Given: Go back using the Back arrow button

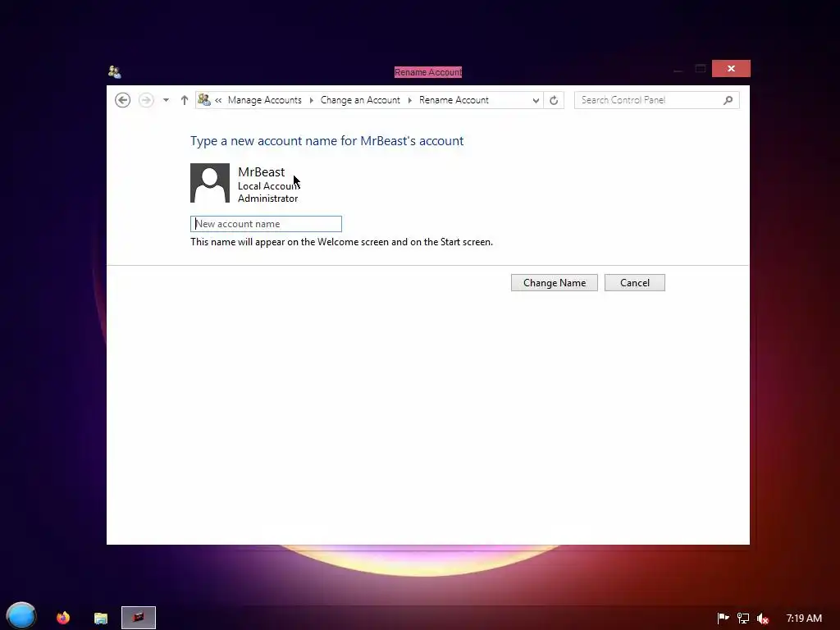Looking at the screenshot, I should [123, 100].
